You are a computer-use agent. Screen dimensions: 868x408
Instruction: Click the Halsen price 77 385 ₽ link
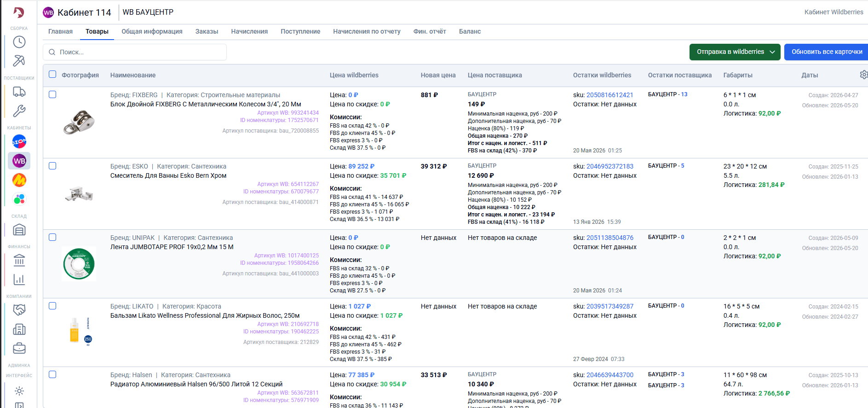tap(361, 375)
